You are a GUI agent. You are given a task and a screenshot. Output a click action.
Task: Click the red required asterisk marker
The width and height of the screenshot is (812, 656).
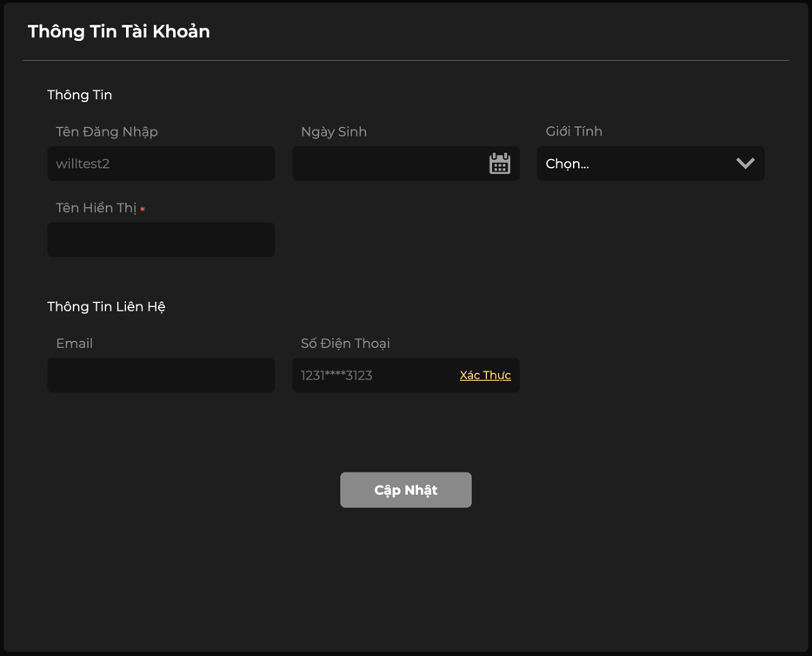143,210
